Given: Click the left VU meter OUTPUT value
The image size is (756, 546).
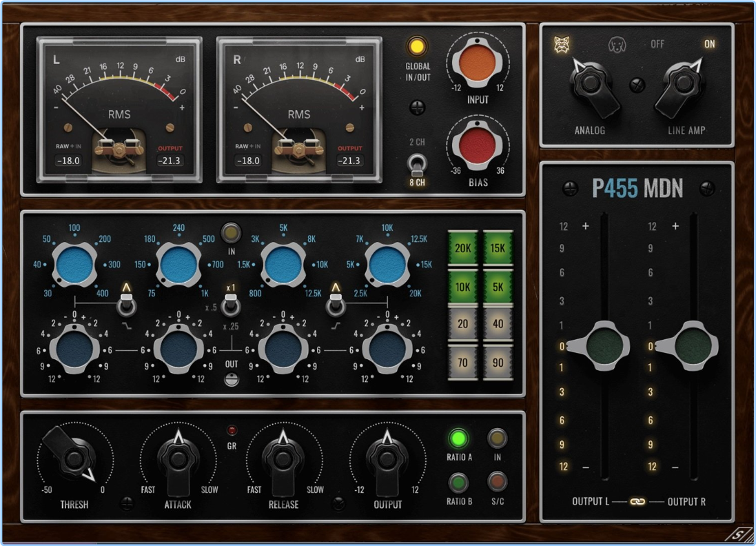Looking at the screenshot, I should [170, 161].
